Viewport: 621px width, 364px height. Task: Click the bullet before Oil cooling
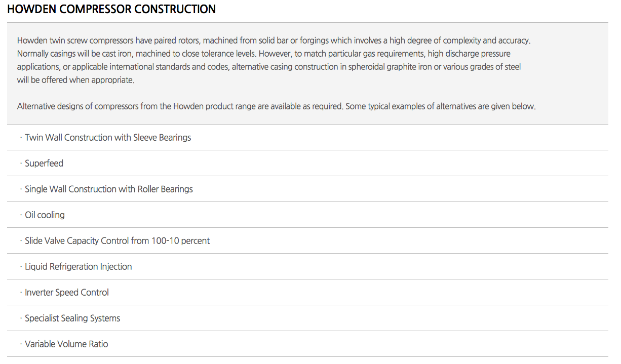[21, 215]
